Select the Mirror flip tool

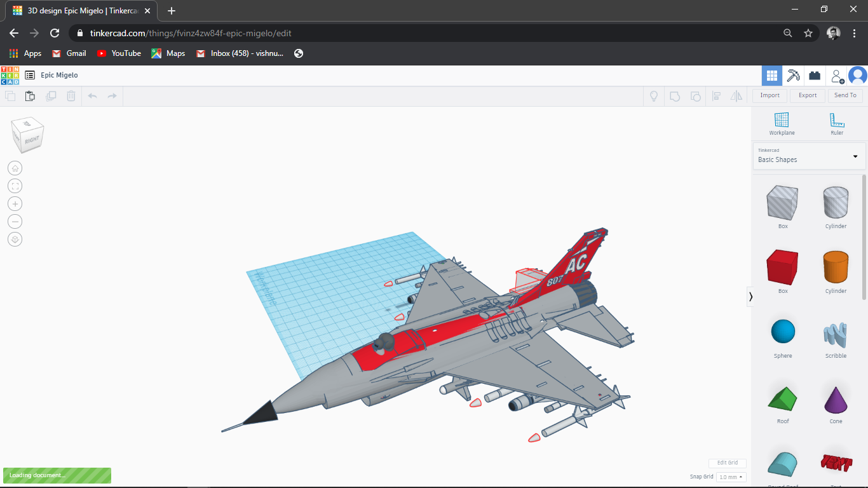coord(736,96)
